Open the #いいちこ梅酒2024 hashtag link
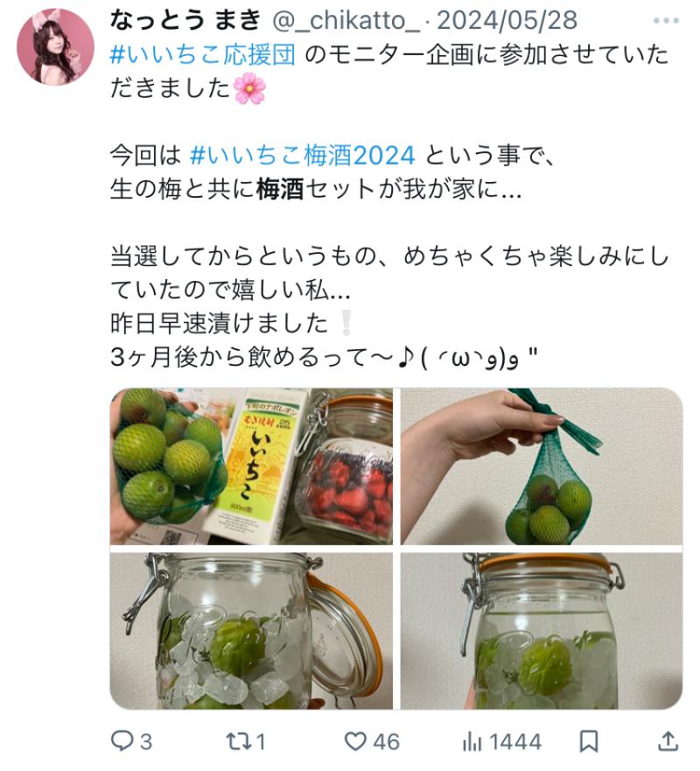This screenshot has width=700, height=771. (303, 156)
